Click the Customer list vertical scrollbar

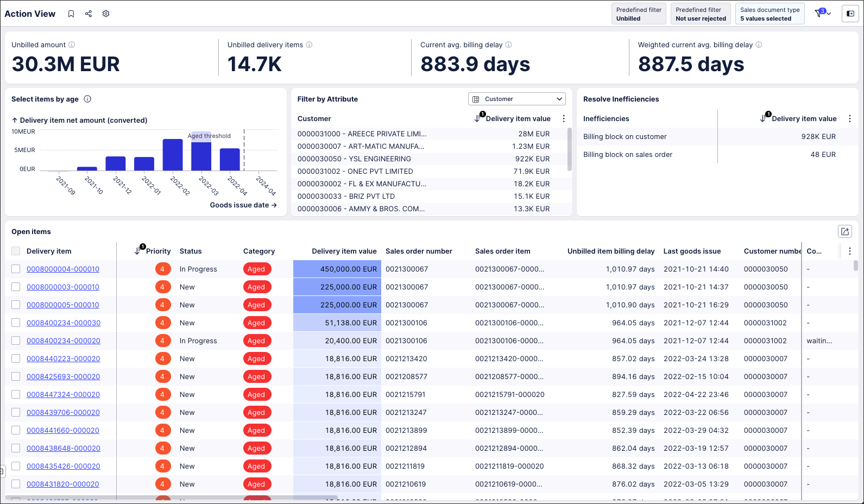click(569, 149)
